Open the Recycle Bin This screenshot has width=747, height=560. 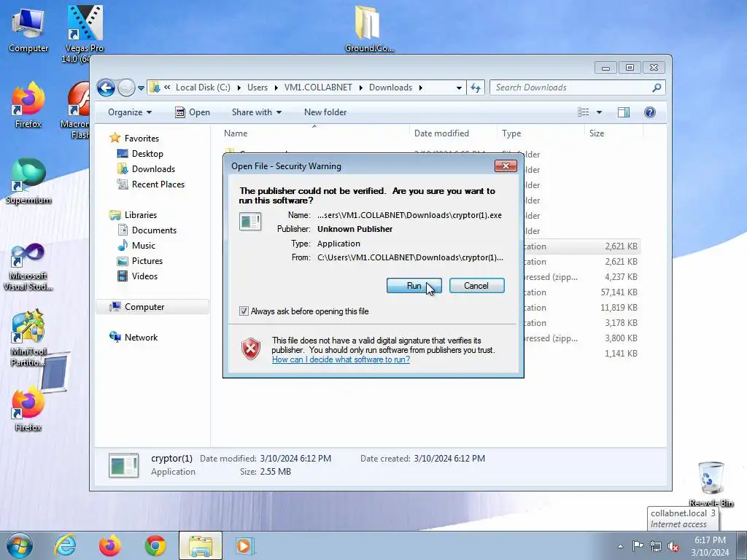(x=711, y=484)
